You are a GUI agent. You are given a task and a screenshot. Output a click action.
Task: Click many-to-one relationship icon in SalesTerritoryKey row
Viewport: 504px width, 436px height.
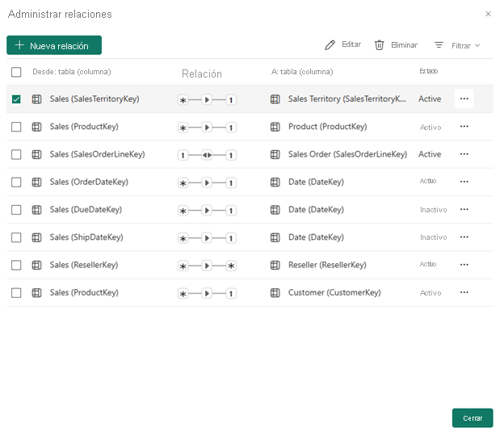pyautogui.click(x=207, y=100)
